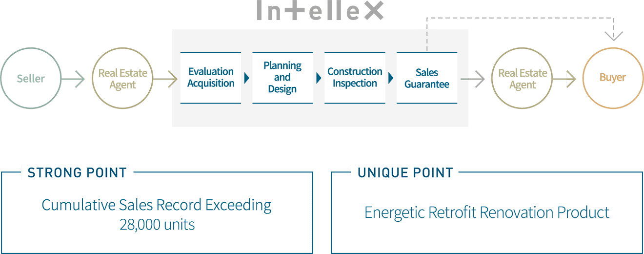Click the gray arrow after Sales Guarantee
Image resolution: width=644 pixels, height=254 pixels.
472,78
